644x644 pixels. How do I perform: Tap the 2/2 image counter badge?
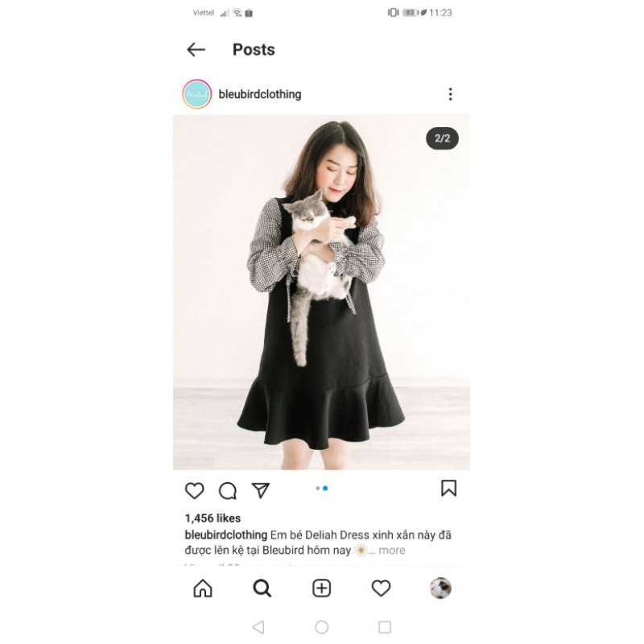442,138
